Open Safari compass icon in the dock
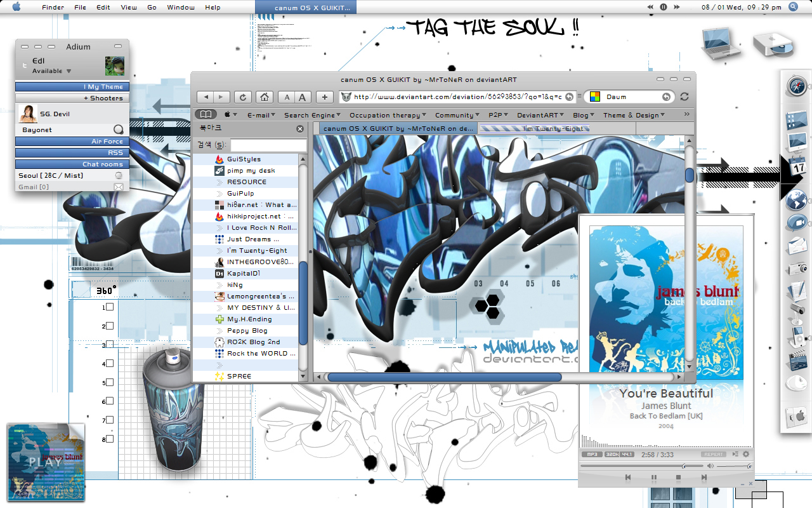 [797, 86]
